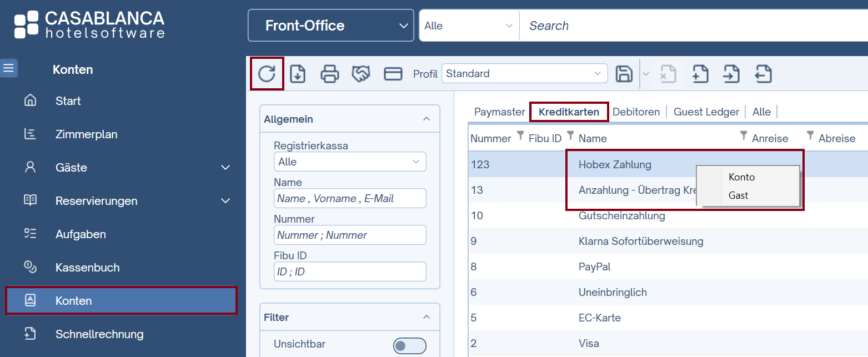Switch to the Debitoren tab
868x357 pixels.
click(x=636, y=112)
